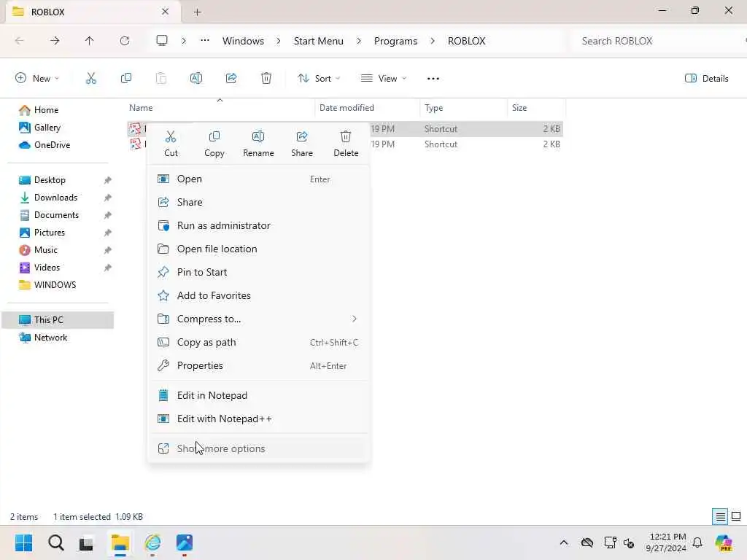Click the Search ROBLOX field

click(x=657, y=41)
